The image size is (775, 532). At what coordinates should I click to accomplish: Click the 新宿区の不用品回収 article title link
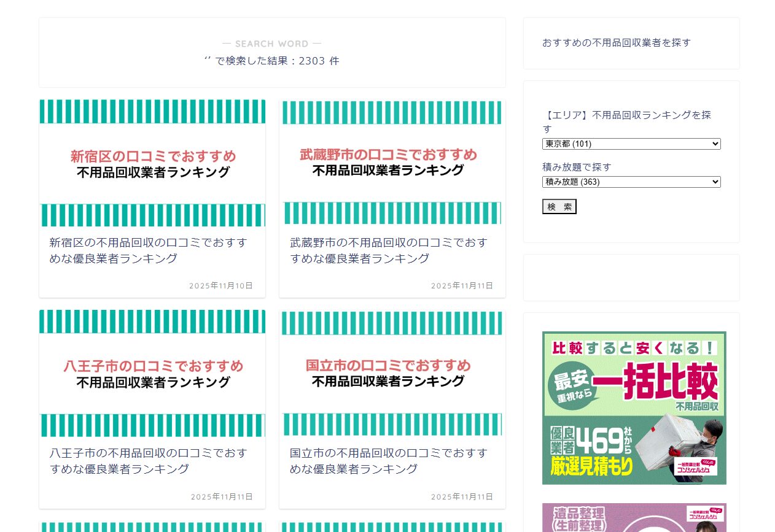148,250
